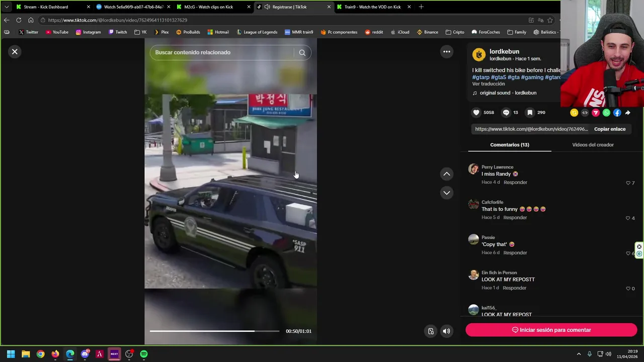644x362 pixels.
Task: Go to the browser home page icon
Action: point(31,20)
